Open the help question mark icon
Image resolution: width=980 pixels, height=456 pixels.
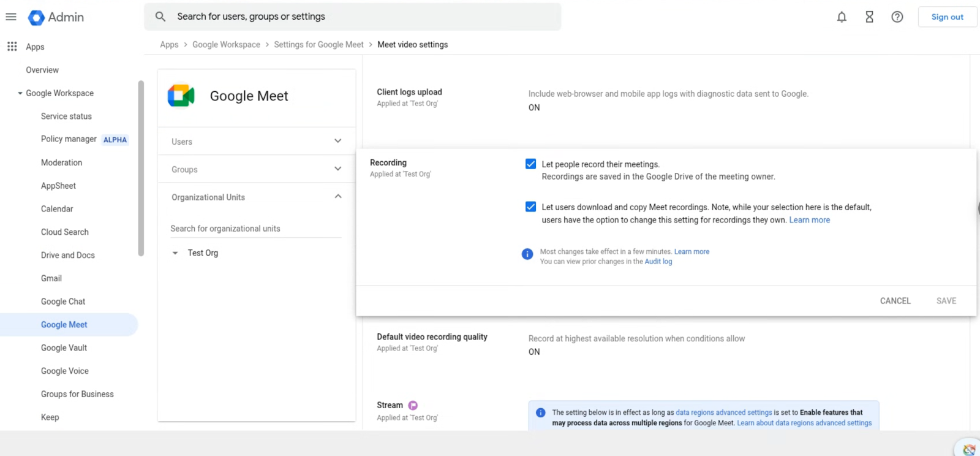tap(897, 17)
